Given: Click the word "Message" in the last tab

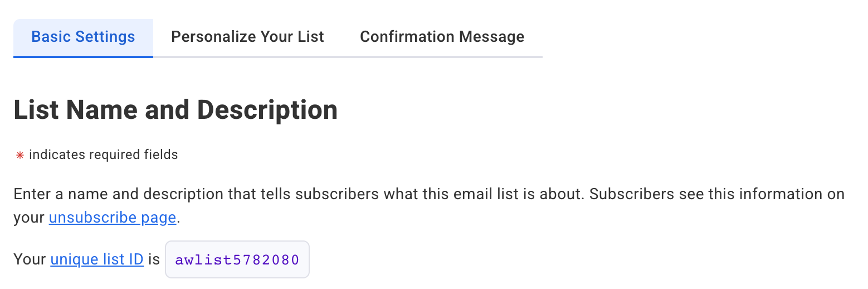Looking at the screenshot, I should coord(492,37).
